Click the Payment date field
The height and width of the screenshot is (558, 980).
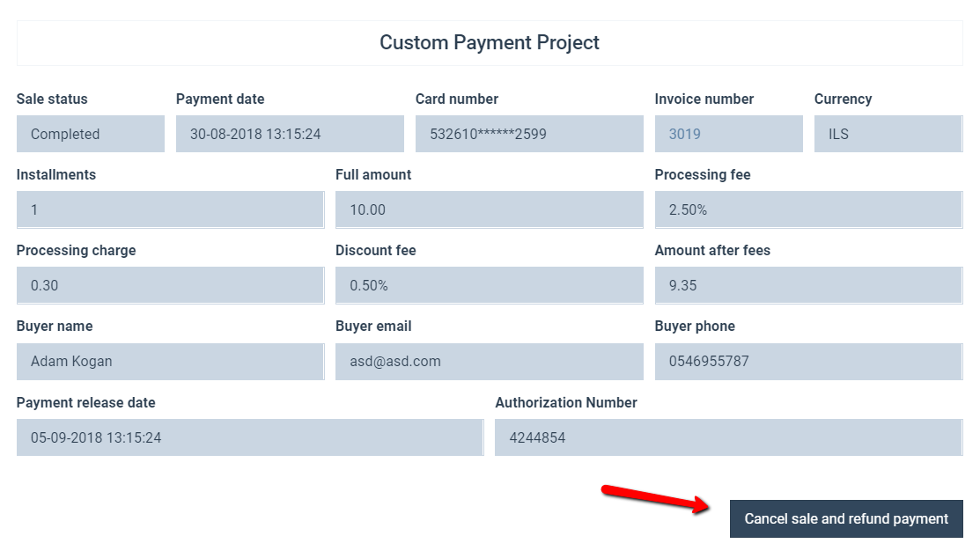(290, 134)
